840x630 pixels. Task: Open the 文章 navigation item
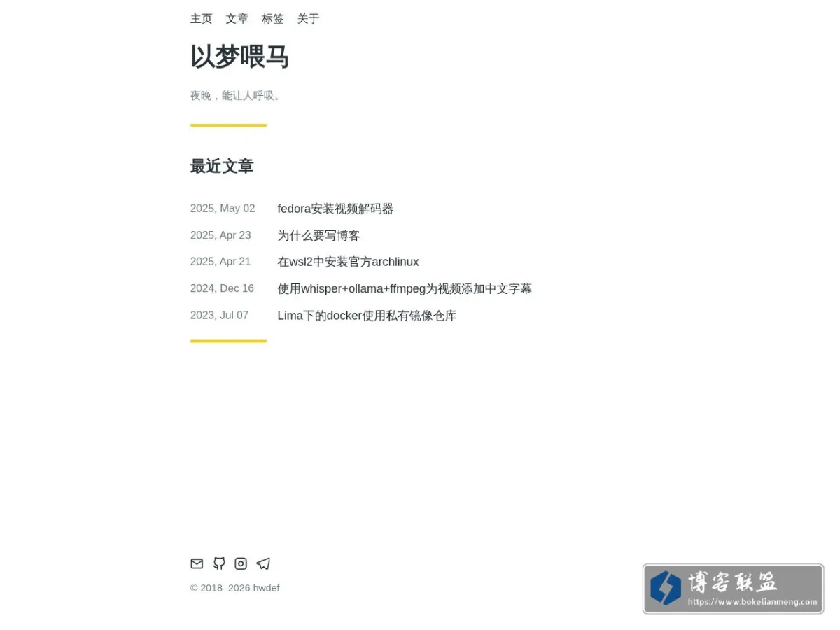(237, 19)
